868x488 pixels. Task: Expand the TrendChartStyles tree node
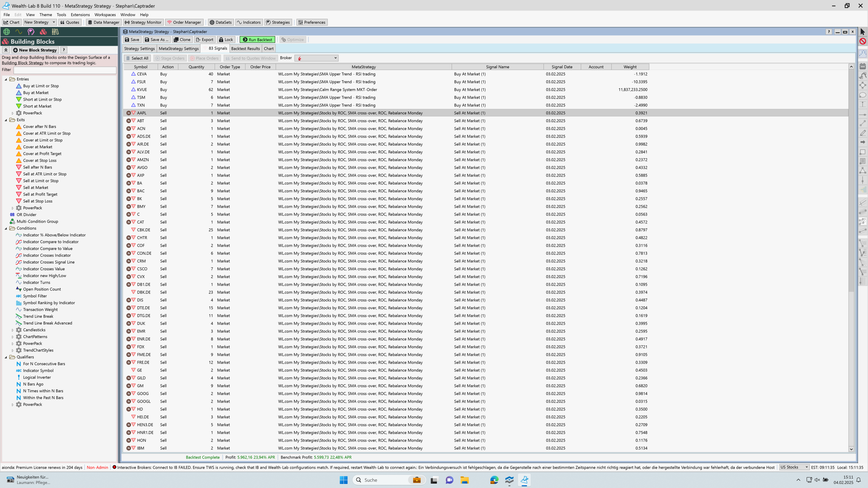coord(13,350)
